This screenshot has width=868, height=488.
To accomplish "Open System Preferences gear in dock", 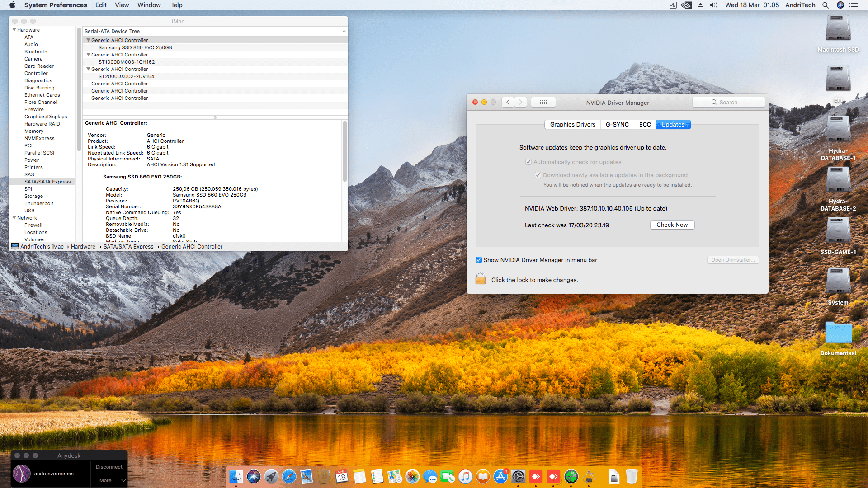I will click(518, 476).
